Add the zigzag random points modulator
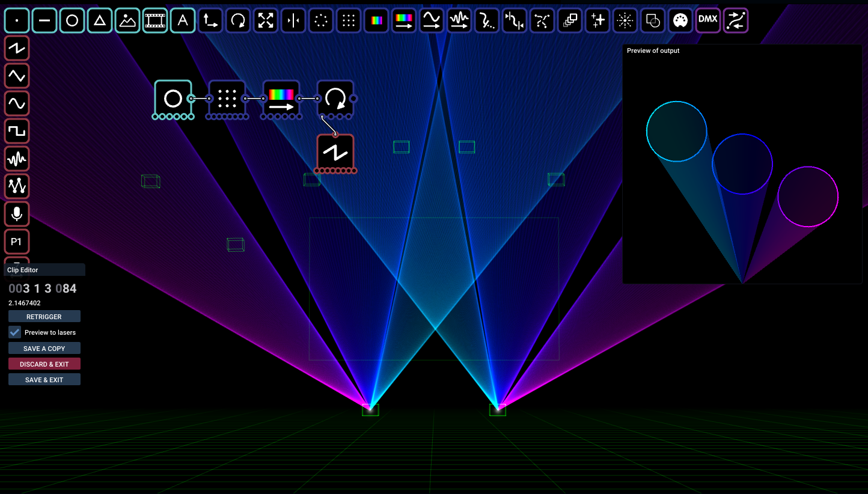The width and height of the screenshot is (868, 494). (x=17, y=186)
